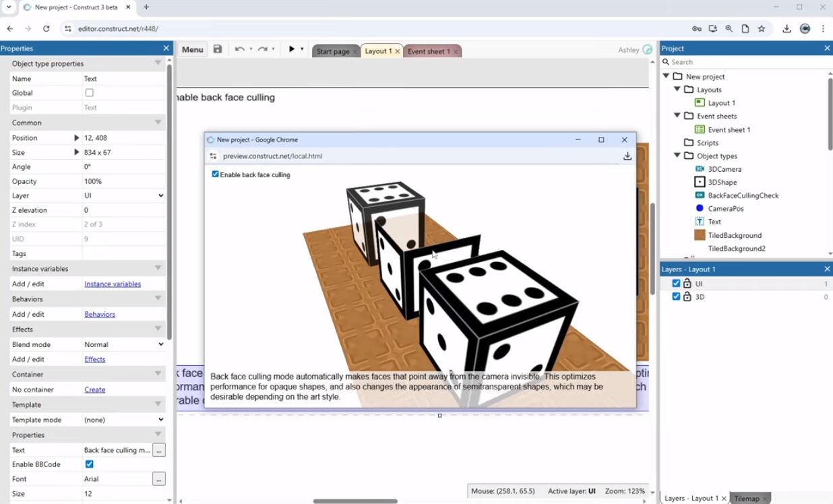Open the Instance variables link
The image size is (833, 504).
point(113,284)
